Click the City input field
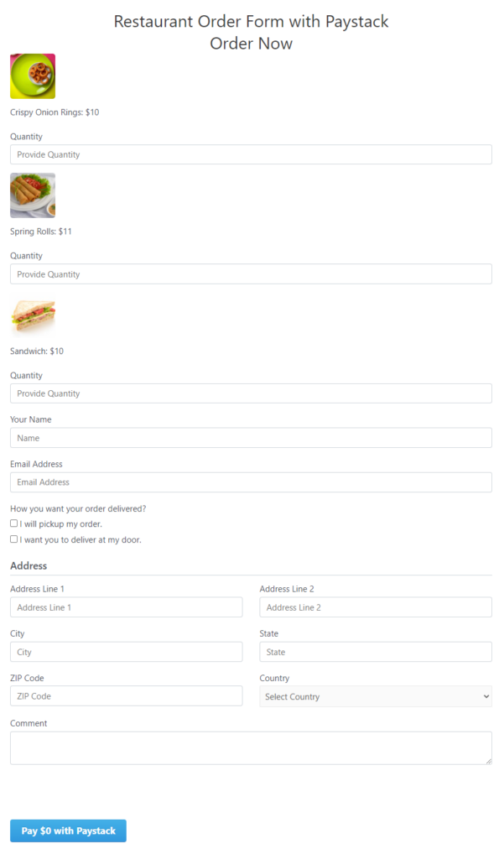The image size is (504, 859). click(x=126, y=652)
